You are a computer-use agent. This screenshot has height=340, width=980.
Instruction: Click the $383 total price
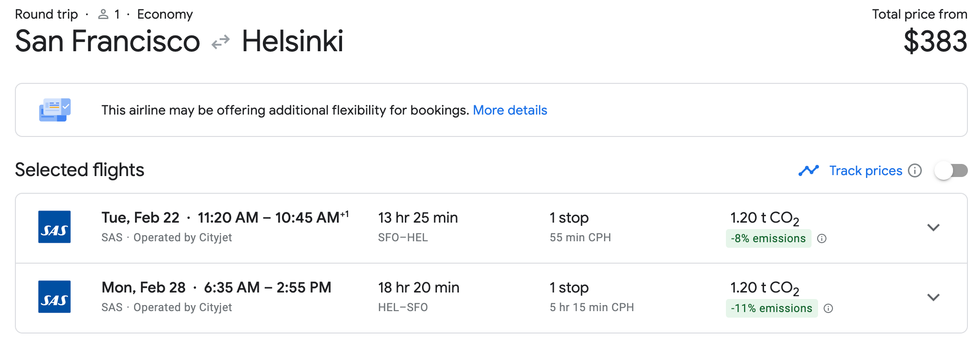tap(935, 41)
